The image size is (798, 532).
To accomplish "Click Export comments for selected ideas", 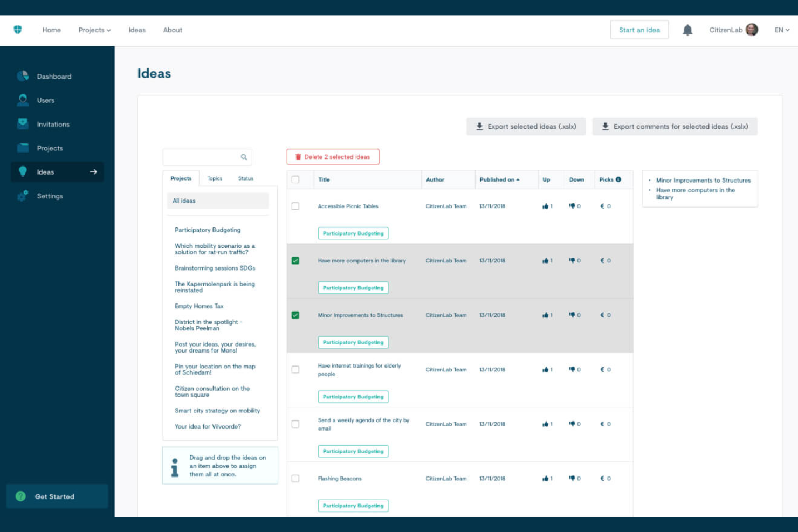I will 675,126.
